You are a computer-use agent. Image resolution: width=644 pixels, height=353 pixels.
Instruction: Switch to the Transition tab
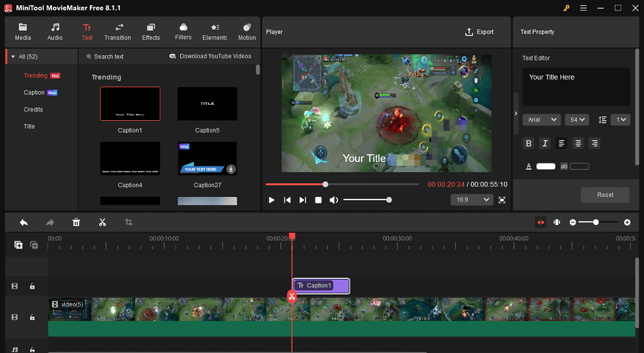118,32
